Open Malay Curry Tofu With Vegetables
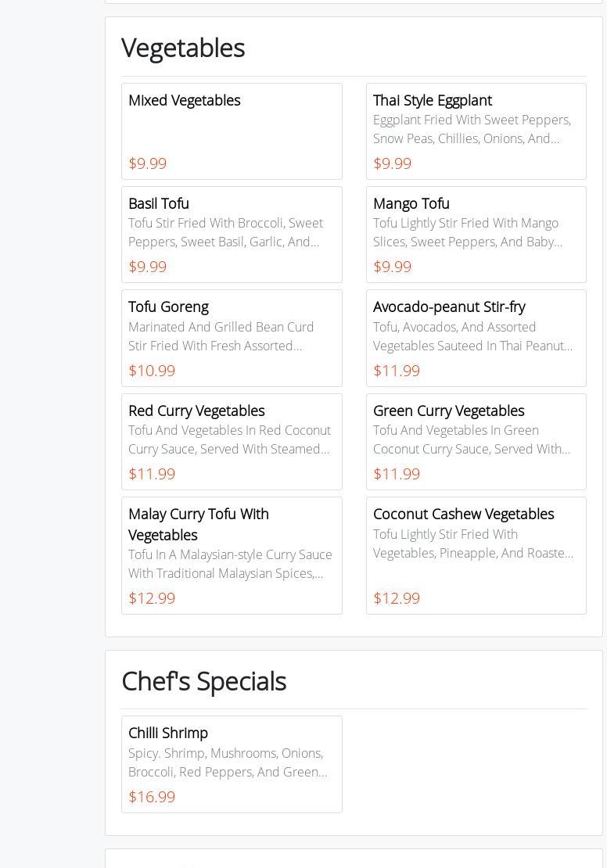The height and width of the screenshot is (868, 607). click(232, 555)
